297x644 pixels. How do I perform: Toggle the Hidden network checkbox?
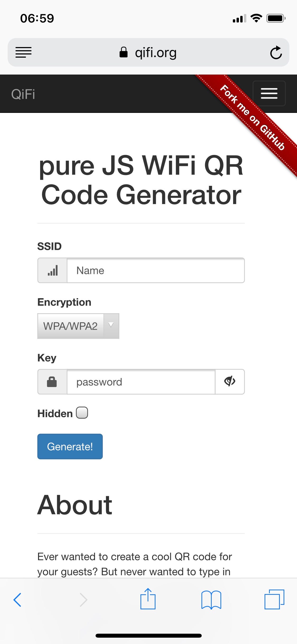(82, 413)
